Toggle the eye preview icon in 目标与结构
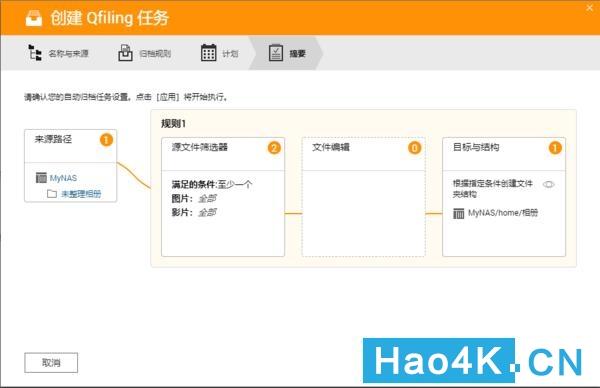The image size is (600, 388). (x=548, y=184)
